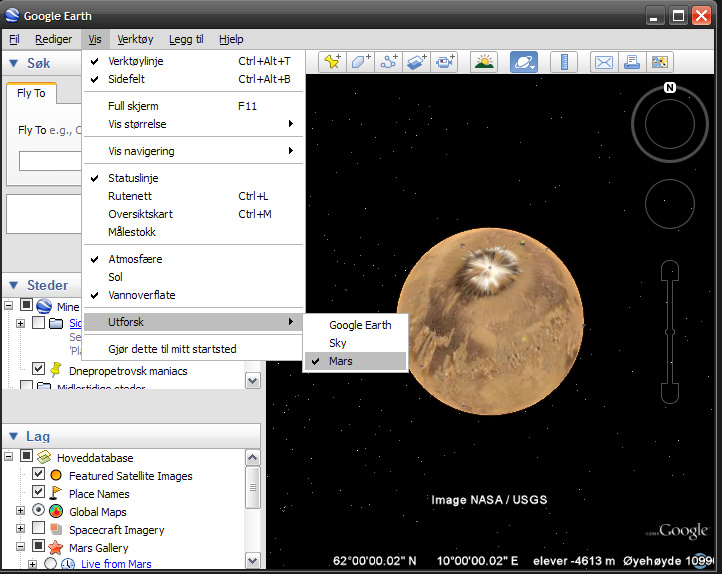Click the zoom slider handle
This screenshot has height=574, width=722.
670,332
